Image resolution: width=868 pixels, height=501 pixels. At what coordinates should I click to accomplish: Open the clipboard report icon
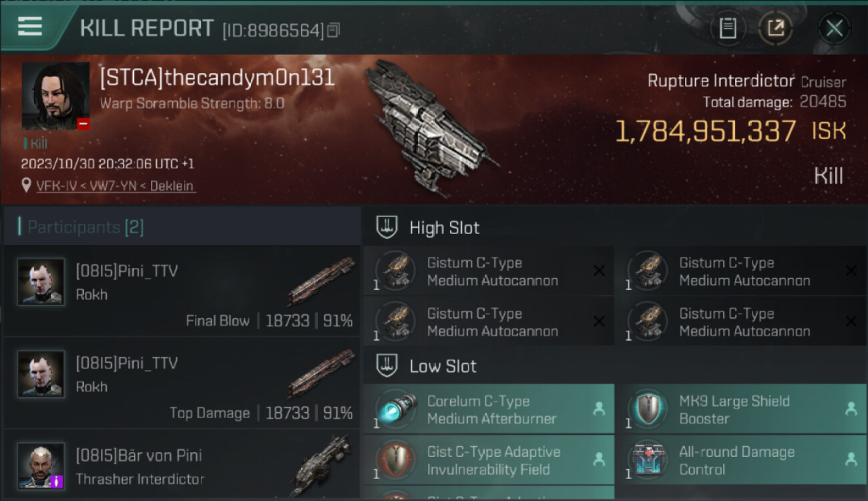pos(728,28)
